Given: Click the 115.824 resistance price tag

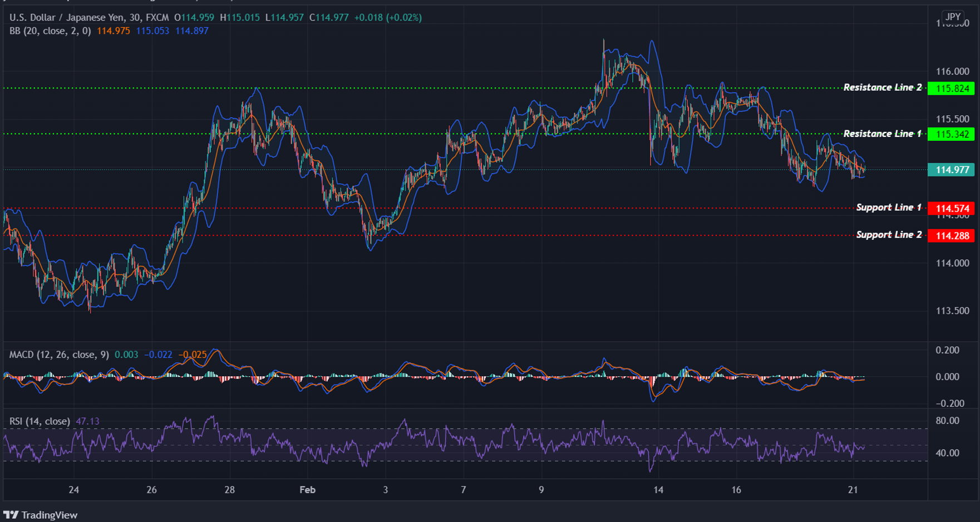Looking at the screenshot, I should coord(952,88).
